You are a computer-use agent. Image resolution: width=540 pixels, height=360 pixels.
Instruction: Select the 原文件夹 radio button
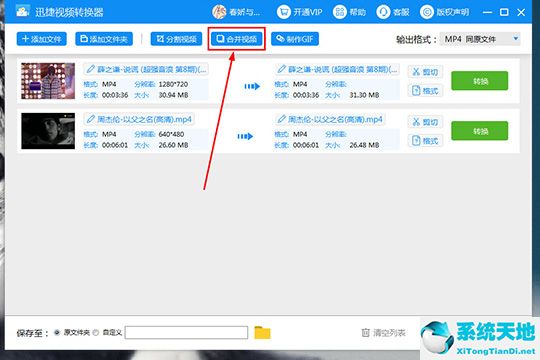pyautogui.click(x=57, y=332)
